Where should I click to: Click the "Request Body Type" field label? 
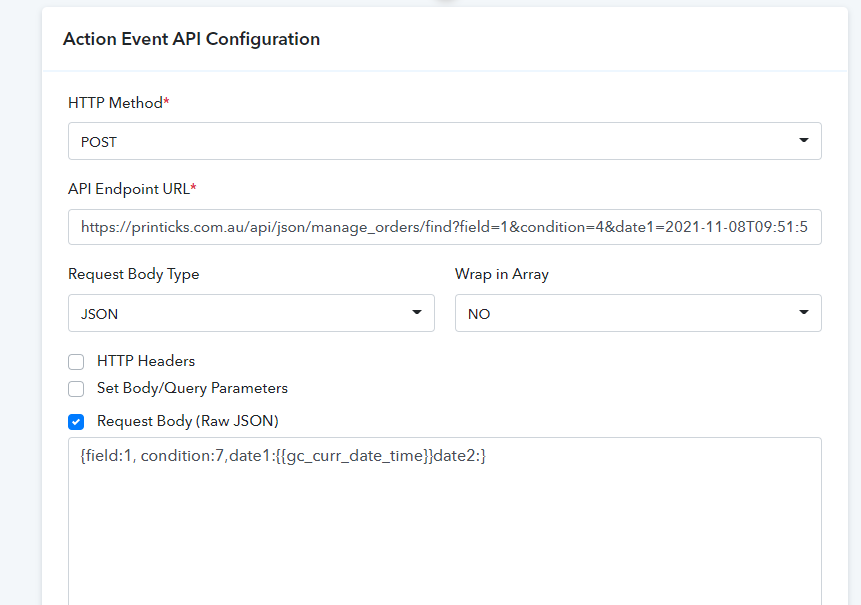(133, 274)
